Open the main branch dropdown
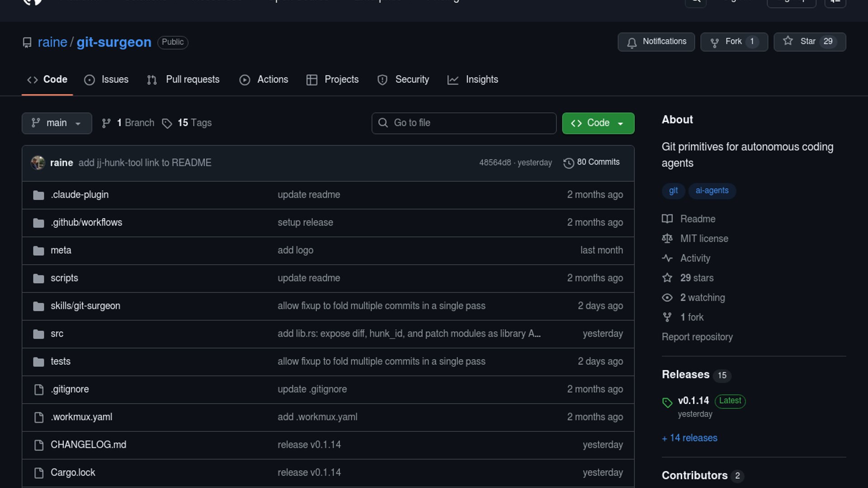The height and width of the screenshot is (488, 868). pos(57,123)
